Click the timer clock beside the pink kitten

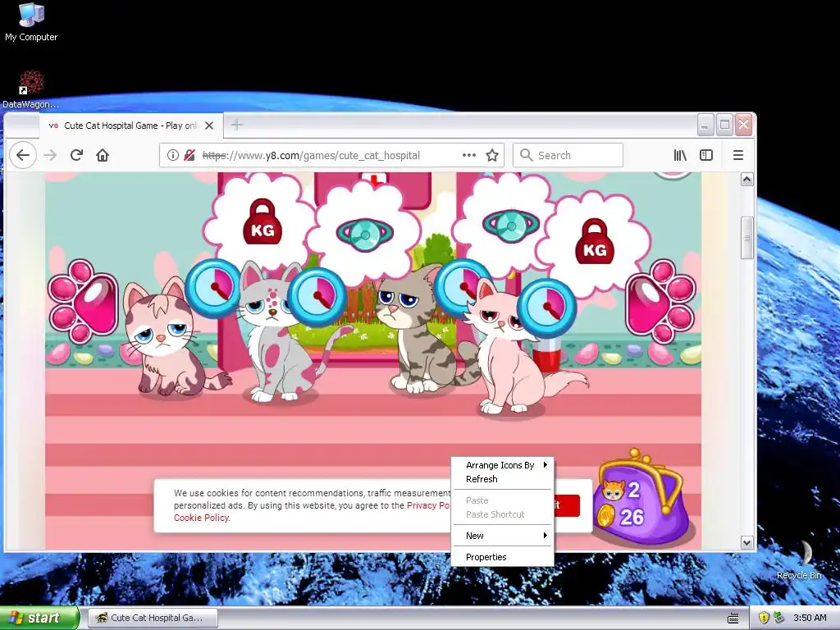pyautogui.click(x=213, y=288)
